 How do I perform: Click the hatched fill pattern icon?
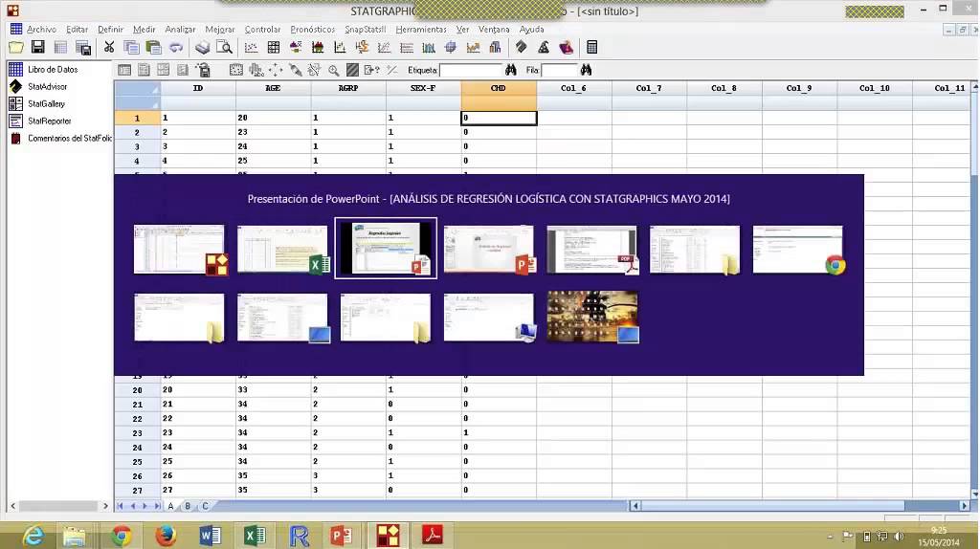pos(352,70)
